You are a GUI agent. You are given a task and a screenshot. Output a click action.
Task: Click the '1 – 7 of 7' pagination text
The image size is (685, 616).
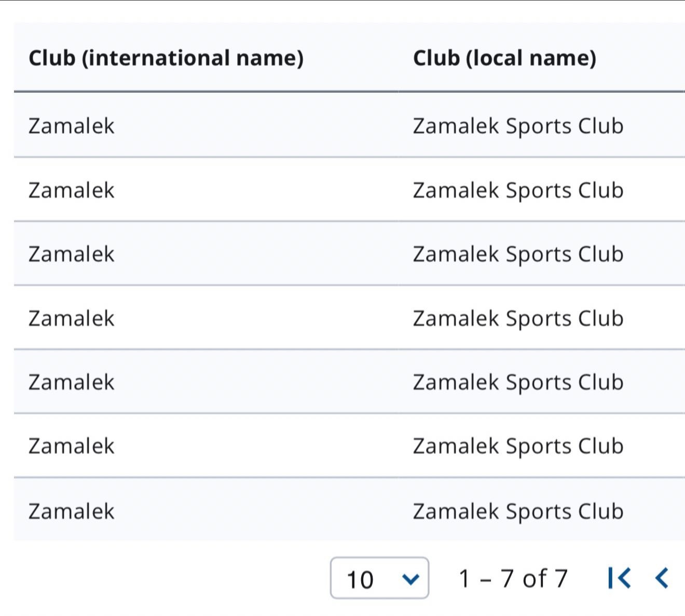point(513,578)
